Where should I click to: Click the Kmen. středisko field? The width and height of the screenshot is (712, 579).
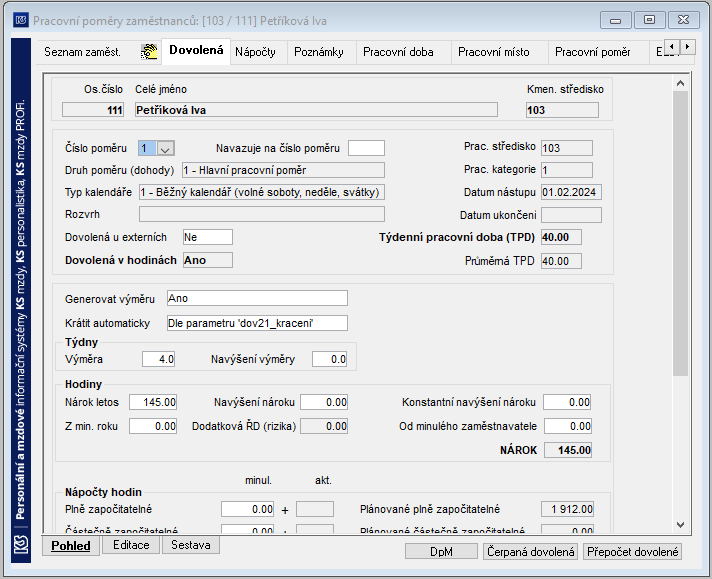click(562, 110)
